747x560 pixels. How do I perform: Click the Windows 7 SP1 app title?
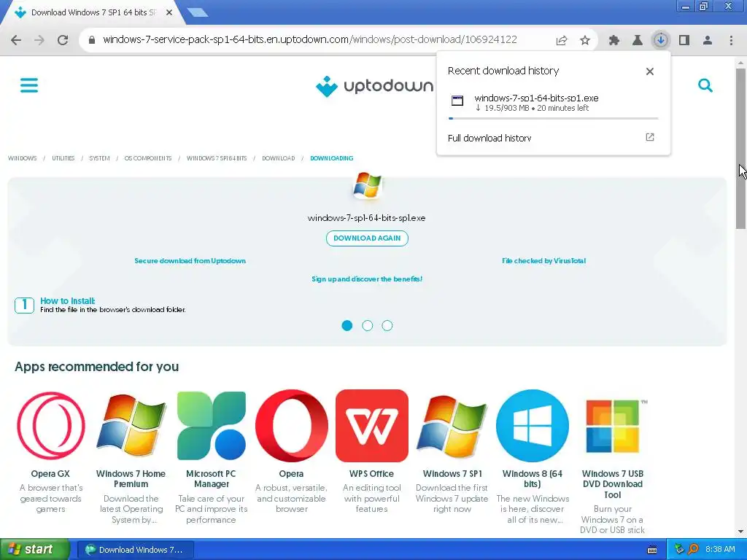coord(452,474)
